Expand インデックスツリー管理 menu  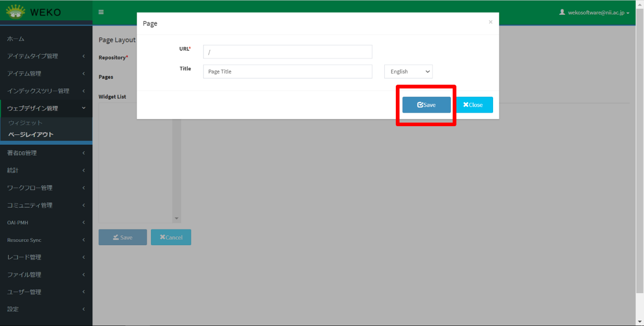pos(46,91)
